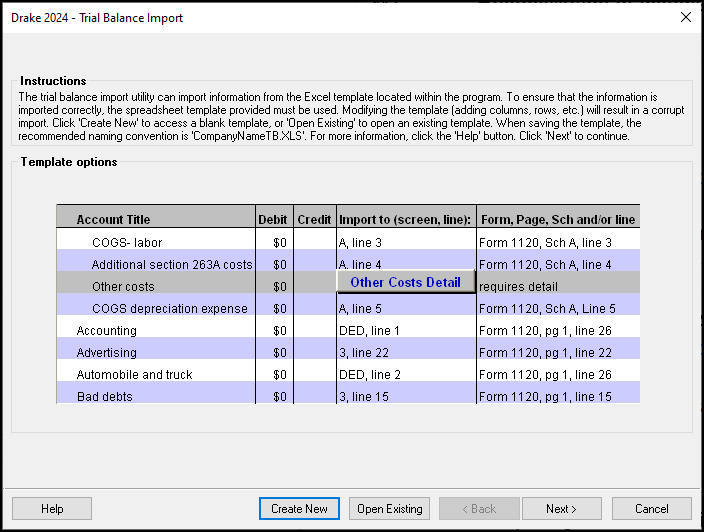The width and height of the screenshot is (704, 532).
Task: Click the Other Costs Detail button
Action: point(405,282)
